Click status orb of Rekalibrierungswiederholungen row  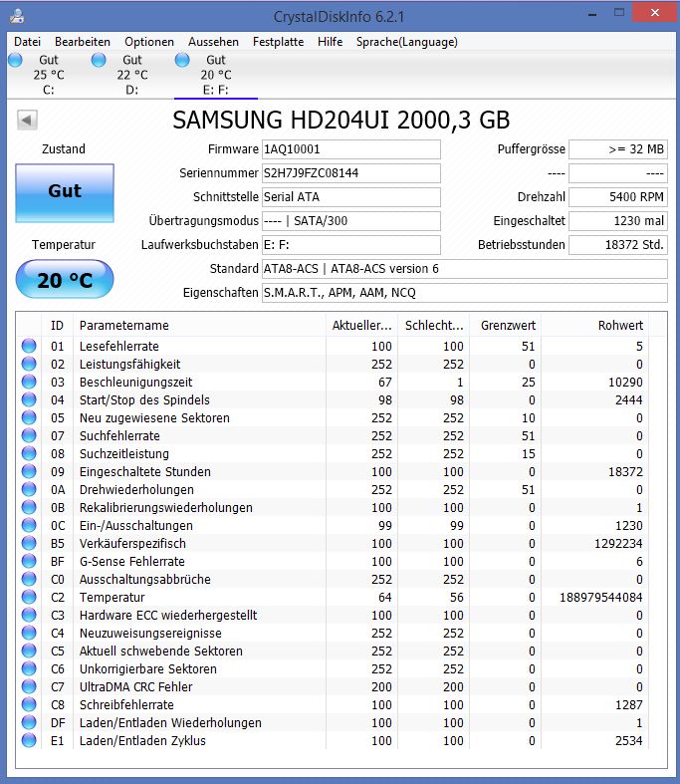(x=29, y=507)
